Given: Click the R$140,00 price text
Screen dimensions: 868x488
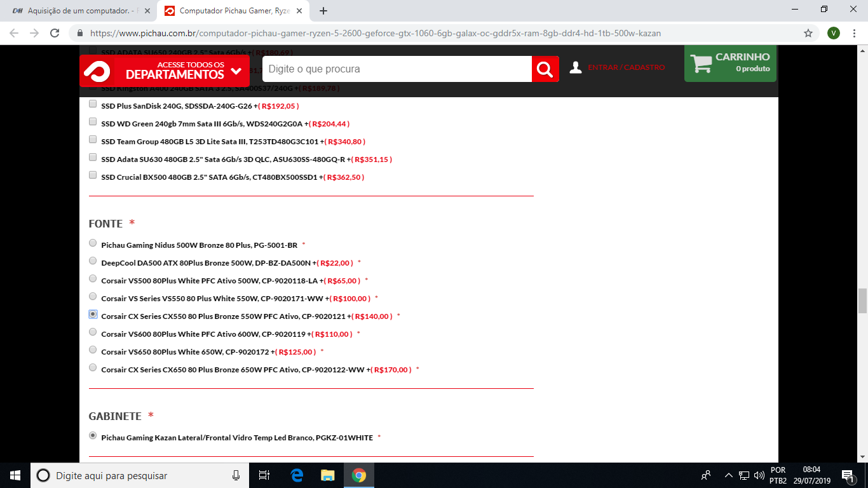Looking at the screenshot, I should pyautogui.click(x=372, y=316).
